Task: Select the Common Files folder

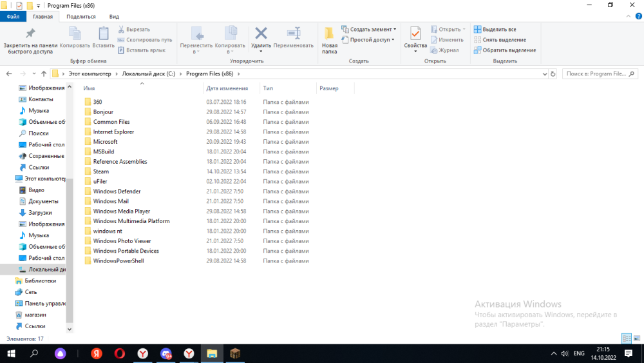Action: click(111, 122)
